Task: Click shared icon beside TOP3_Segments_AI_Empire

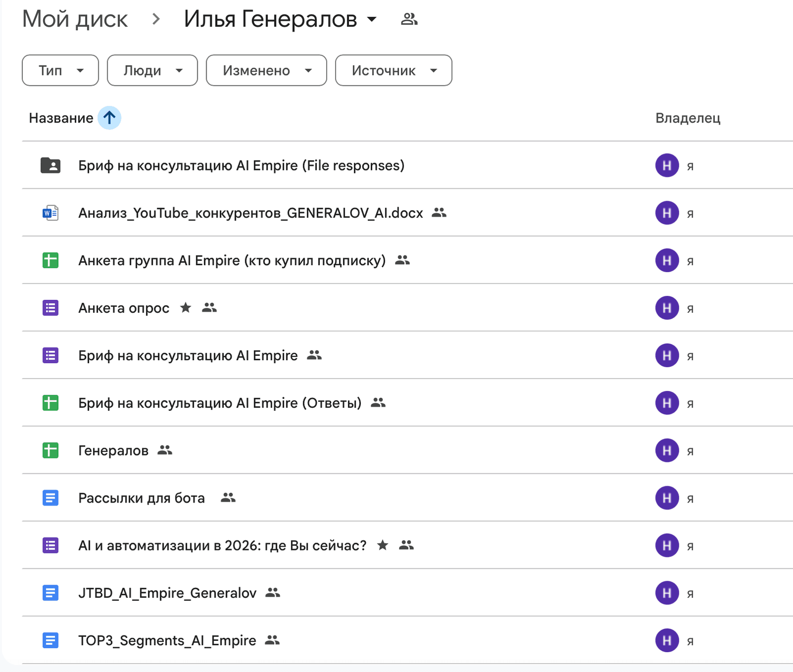Action: point(272,640)
